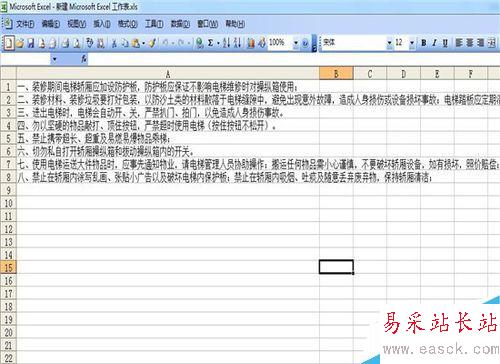This screenshot has width=500, height=364.
Task: Click the Merge and Center icon
Action: click(x=491, y=43)
